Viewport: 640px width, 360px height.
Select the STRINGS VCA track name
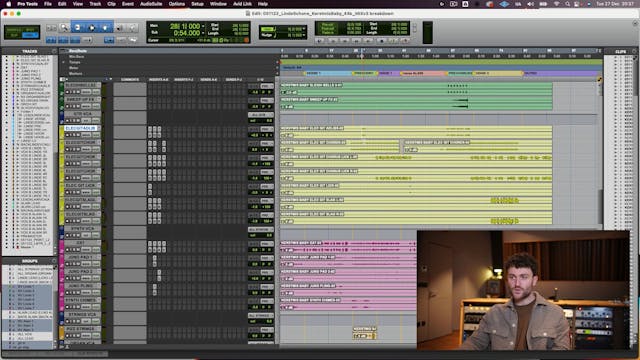tap(82, 315)
